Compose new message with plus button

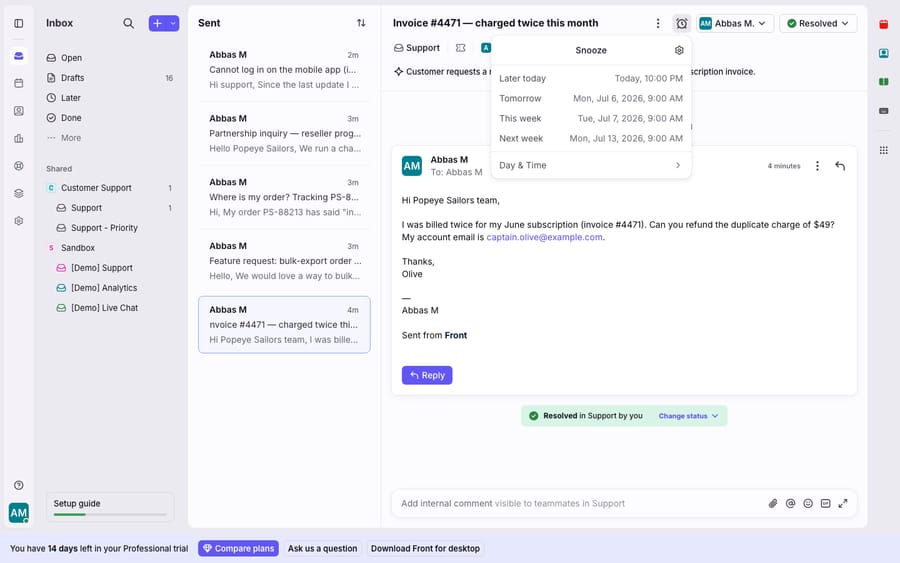[158, 23]
